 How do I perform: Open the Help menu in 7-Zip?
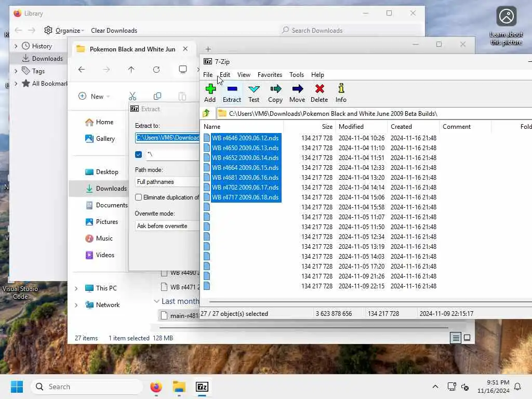pos(317,75)
